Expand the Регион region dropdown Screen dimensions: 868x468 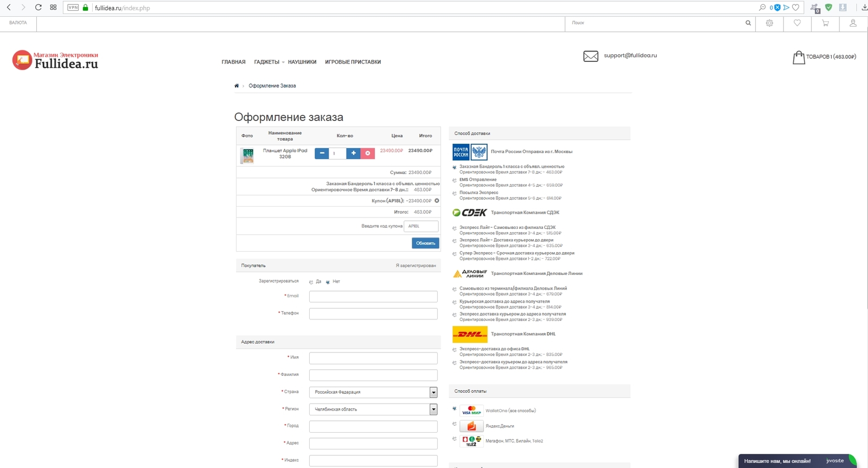pos(433,409)
